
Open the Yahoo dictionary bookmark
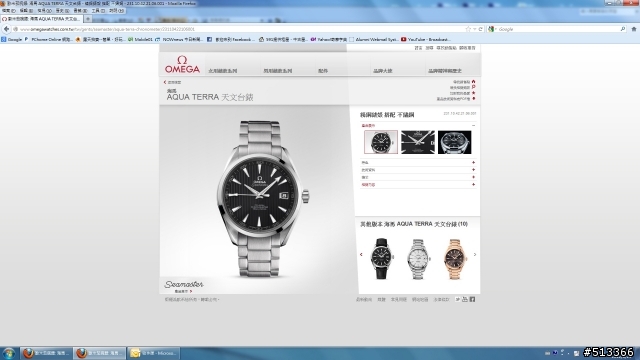click(x=329, y=40)
